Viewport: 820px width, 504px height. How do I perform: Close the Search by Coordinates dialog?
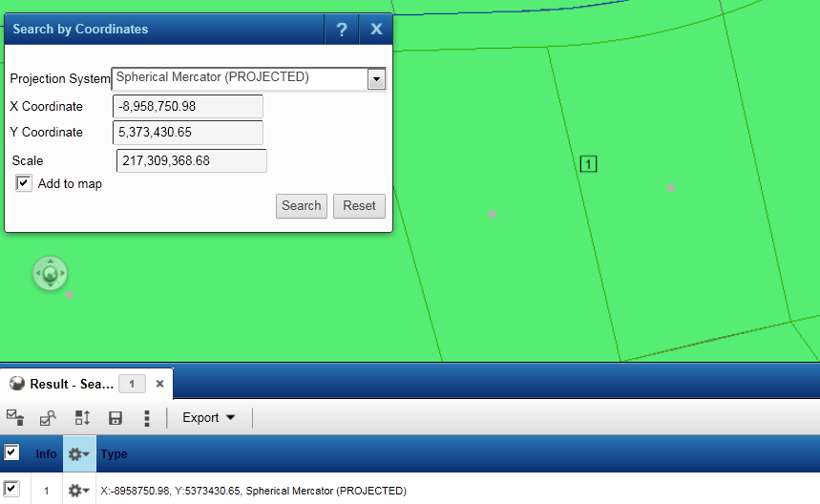coord(376,30)
